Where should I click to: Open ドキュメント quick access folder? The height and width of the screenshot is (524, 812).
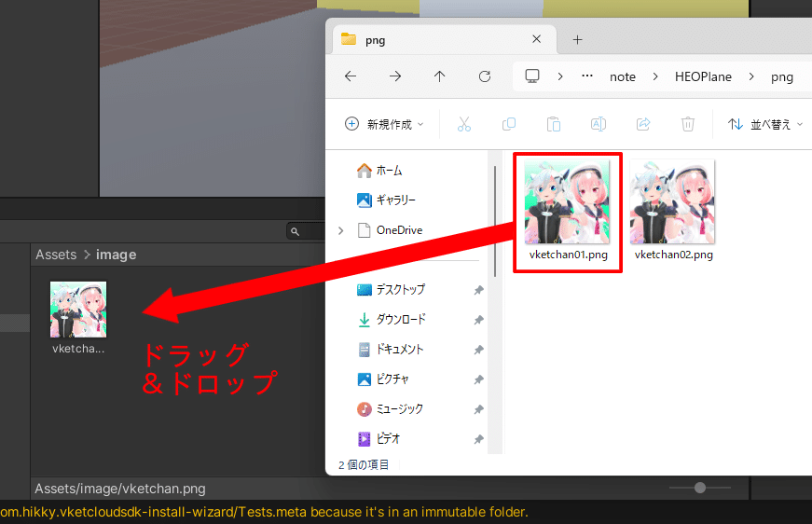(391, 350)
